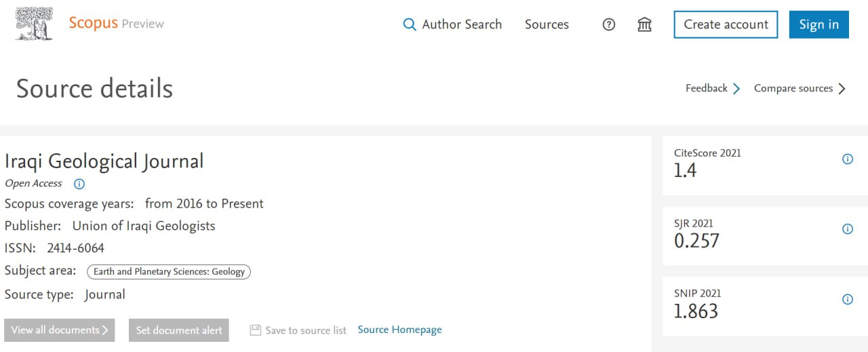Click the Source details heading
Viewport: 868px width, 352px height.
(94, 89)
